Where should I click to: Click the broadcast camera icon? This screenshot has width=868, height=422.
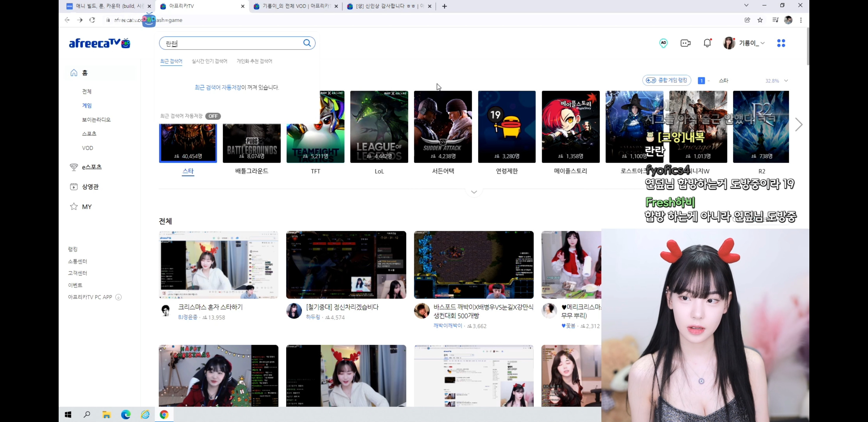tap(685, 43)
